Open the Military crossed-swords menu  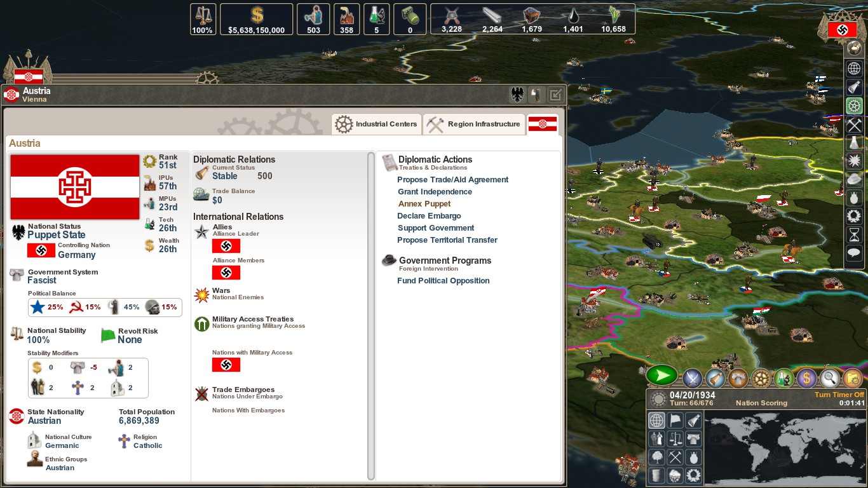tap(692, 379)
